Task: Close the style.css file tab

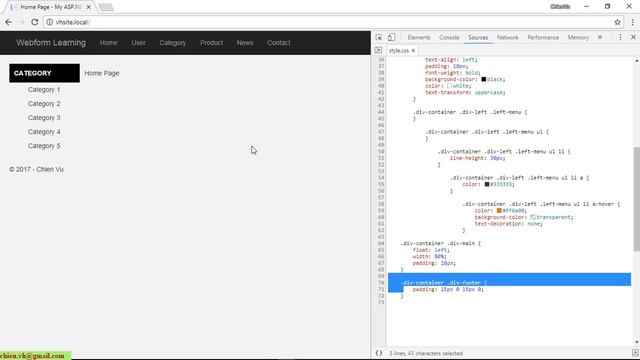Action: click(x=413, y=51)
